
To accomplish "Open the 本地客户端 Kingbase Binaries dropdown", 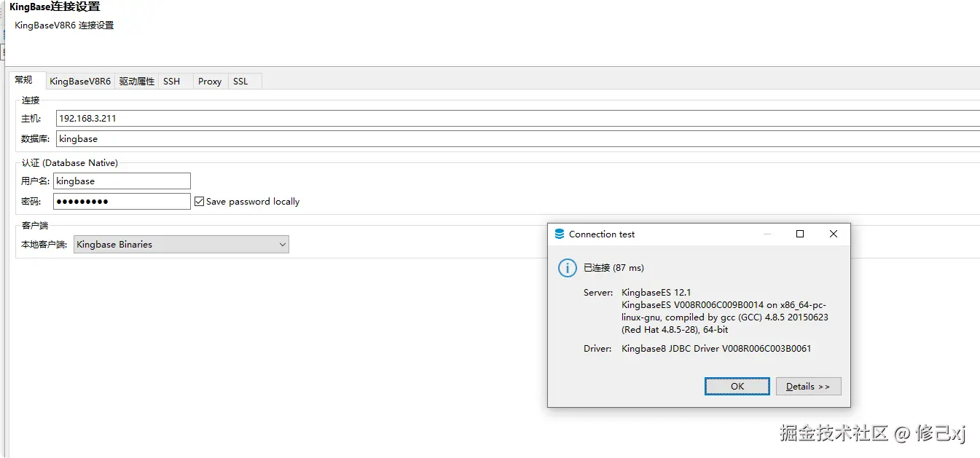I will point(181,245).
